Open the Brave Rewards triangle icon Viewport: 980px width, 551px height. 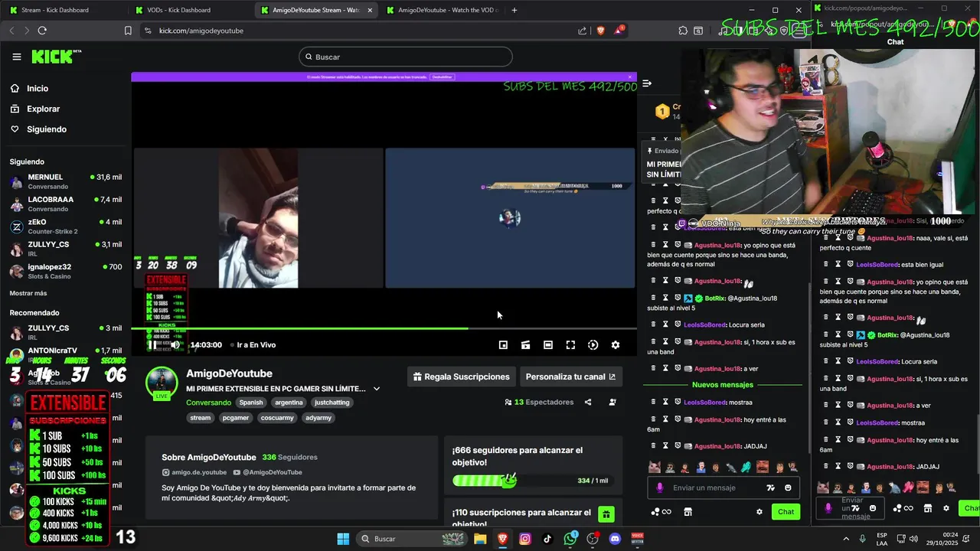tap(618, 31)
